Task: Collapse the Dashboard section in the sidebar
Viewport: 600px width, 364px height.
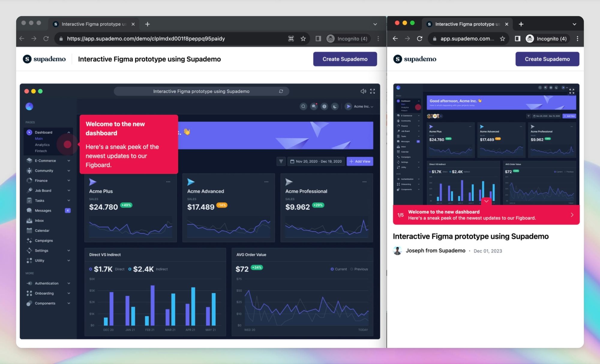Action: (x=69, y=132)
